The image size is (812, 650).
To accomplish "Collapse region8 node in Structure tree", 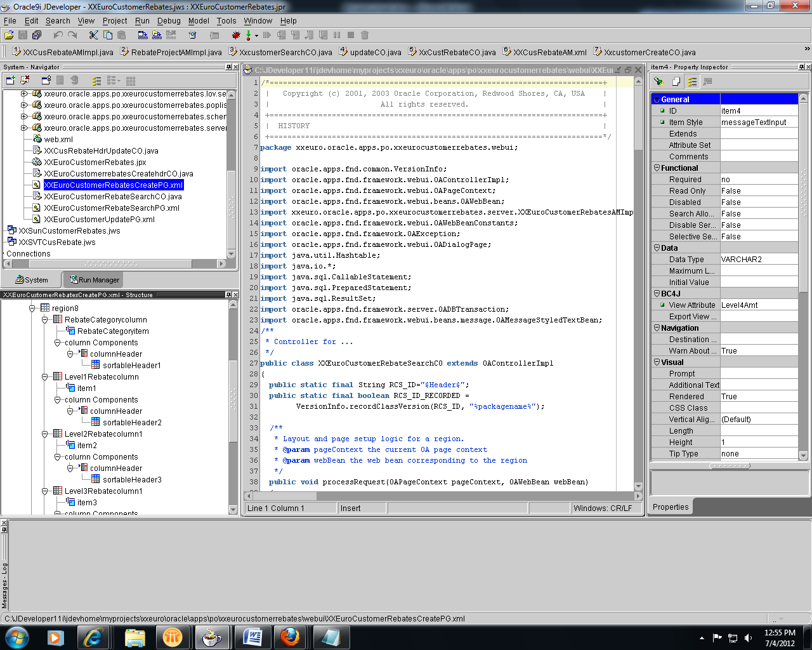I will [32, 308].
